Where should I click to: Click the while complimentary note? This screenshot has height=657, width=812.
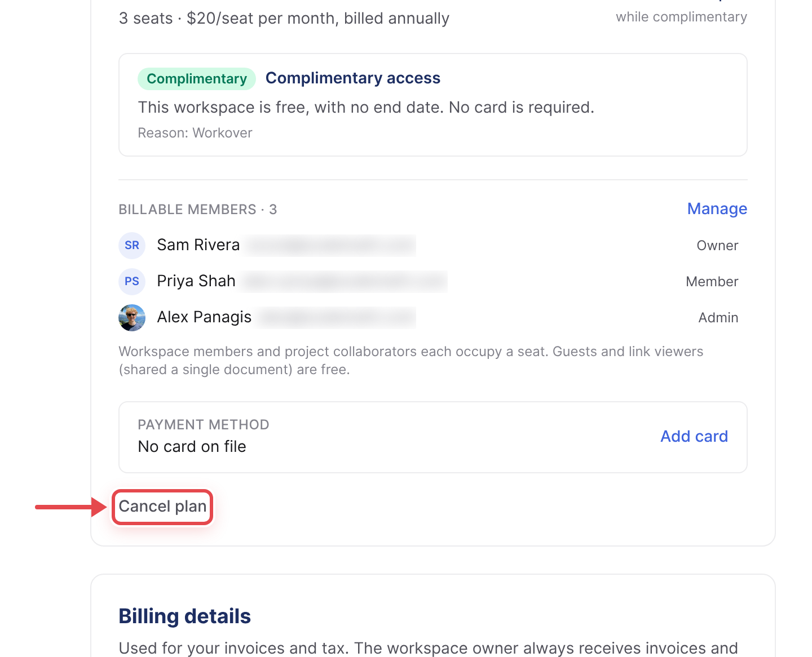(681, 17)
